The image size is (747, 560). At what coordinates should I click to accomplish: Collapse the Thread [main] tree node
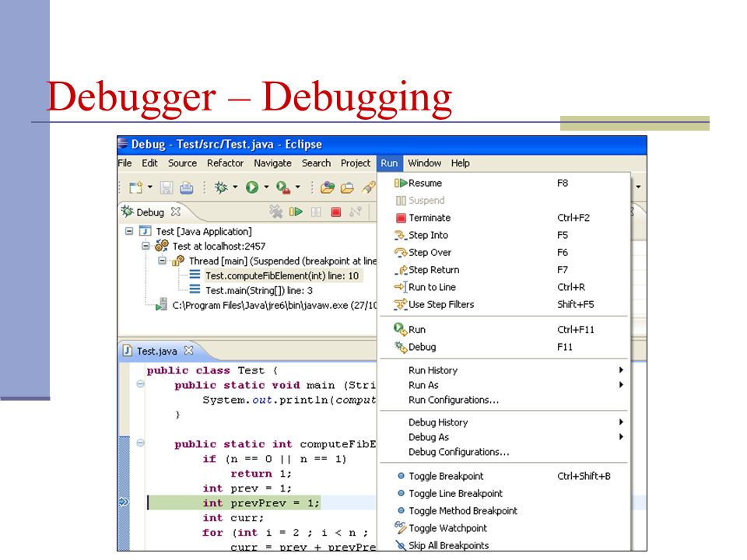coord(162,261)
